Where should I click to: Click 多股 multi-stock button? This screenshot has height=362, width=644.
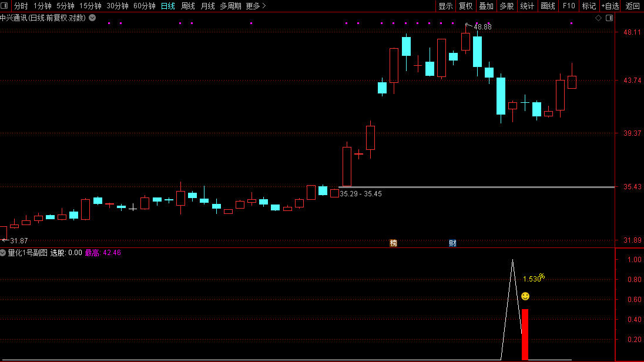[x=507, y=6]
